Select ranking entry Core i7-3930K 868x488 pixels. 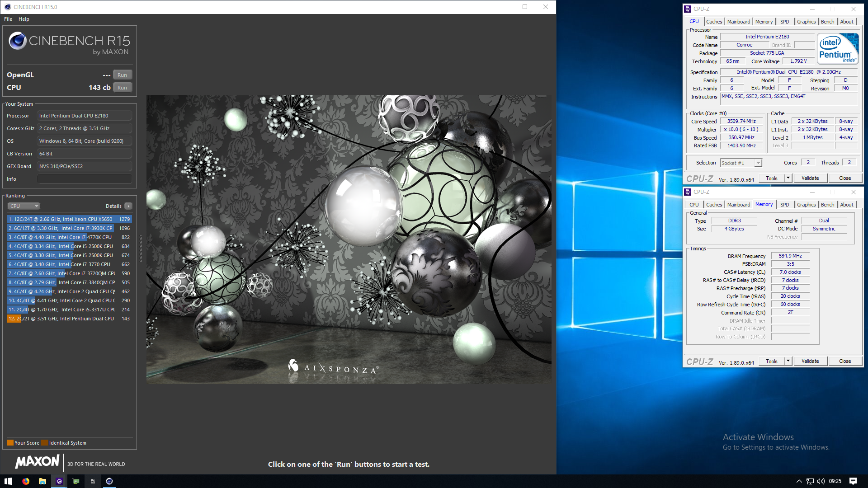69,228
